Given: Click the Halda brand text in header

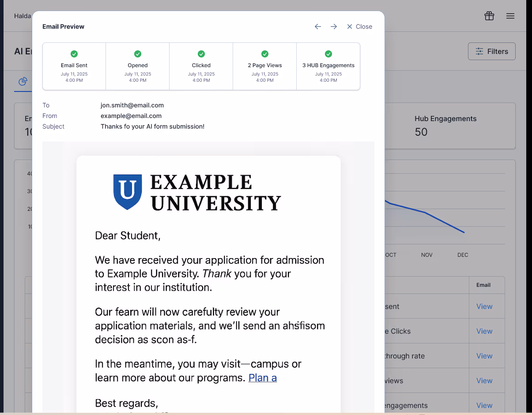Looking at the screenshot, I should [x=23, y=16].
